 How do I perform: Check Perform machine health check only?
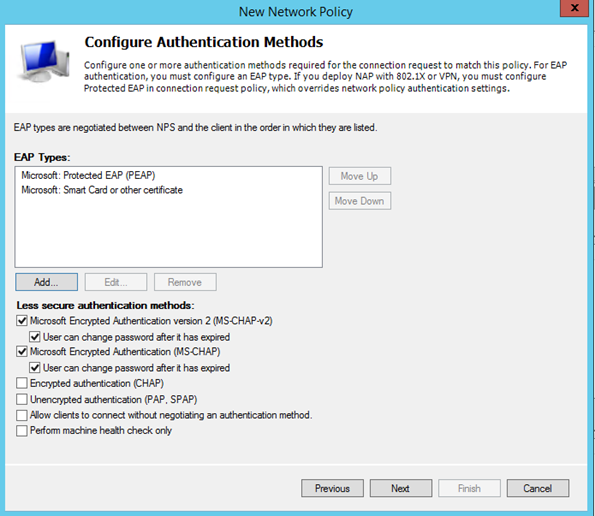click(x=22, y=431)
